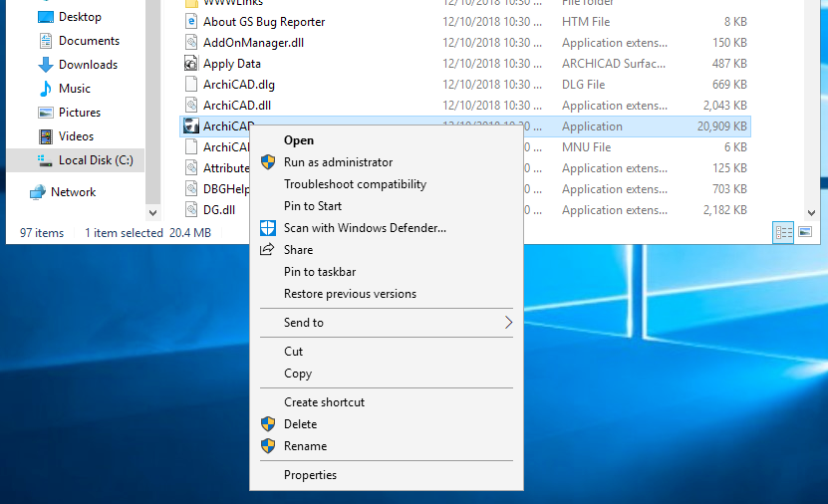The width and height of the screenshot is (828, 504).
Task: Open Downloads in the navigation pane
Action: tap(88, 65)
